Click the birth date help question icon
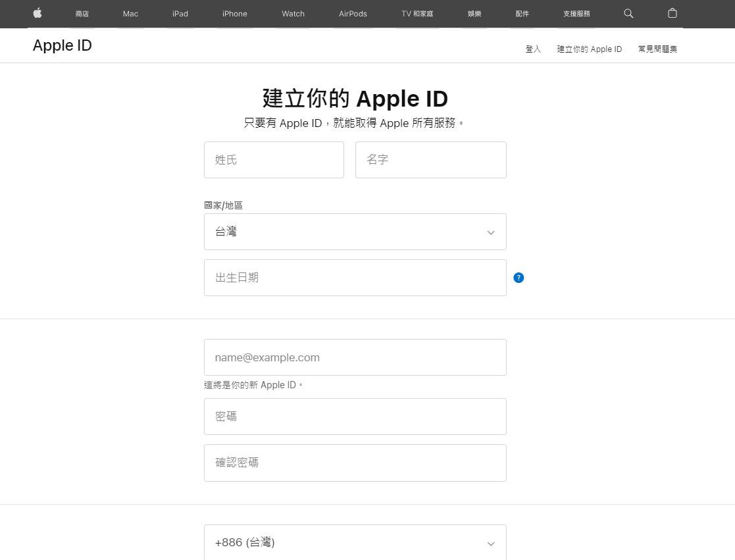Viewport: 735px width, 560px height. click(519, 278)
